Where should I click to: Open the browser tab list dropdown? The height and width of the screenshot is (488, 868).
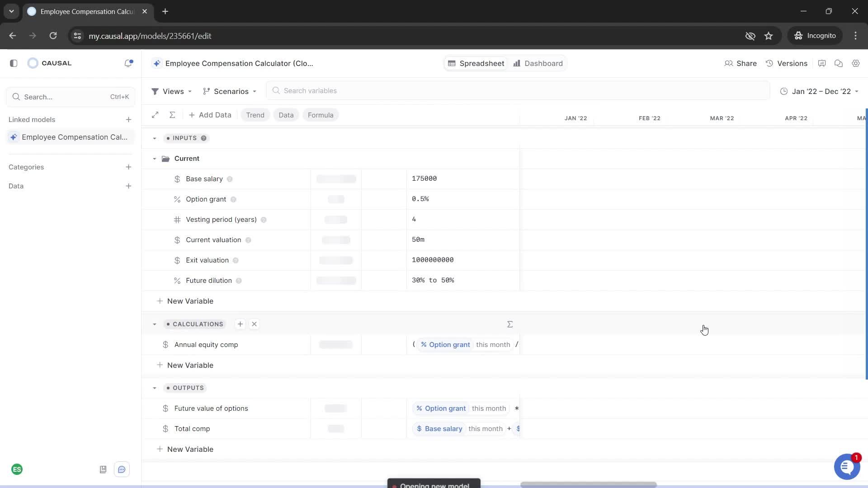[11, 11]
